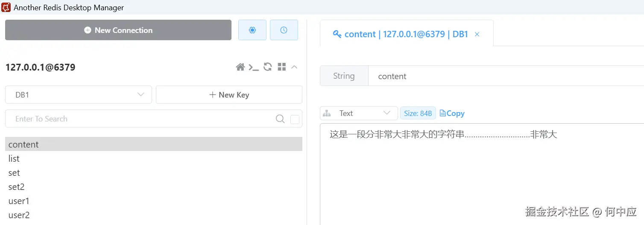Viewport: 644px width, 225px height.
Task: Select the user2 key
Action: [x=154, y=215]
